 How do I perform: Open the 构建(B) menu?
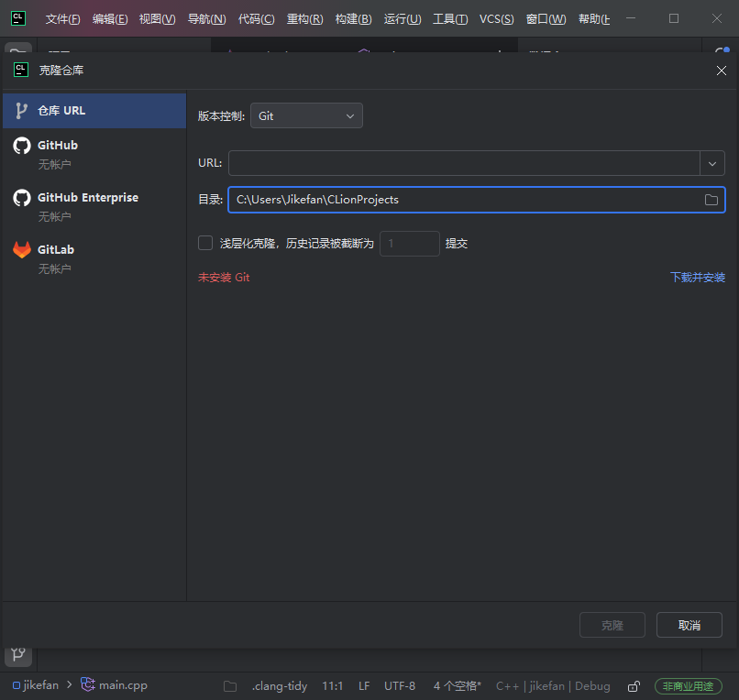pos(354,19)
